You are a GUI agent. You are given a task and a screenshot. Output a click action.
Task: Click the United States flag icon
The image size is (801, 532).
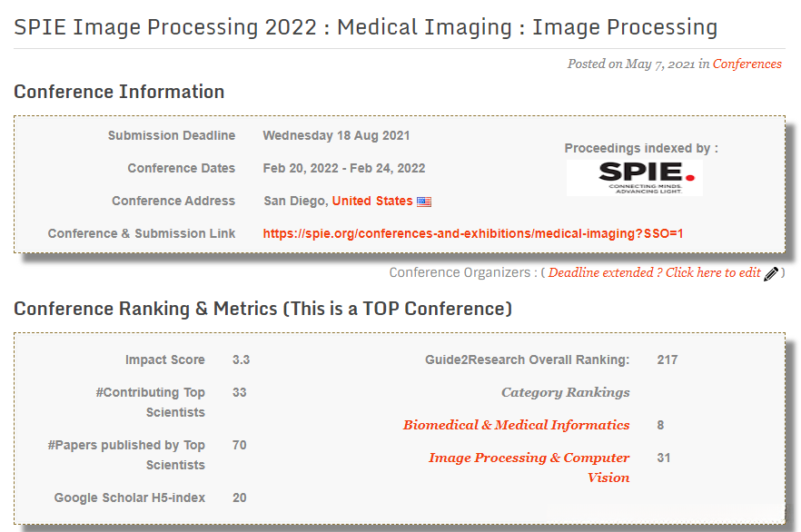(x=424, y=202)
